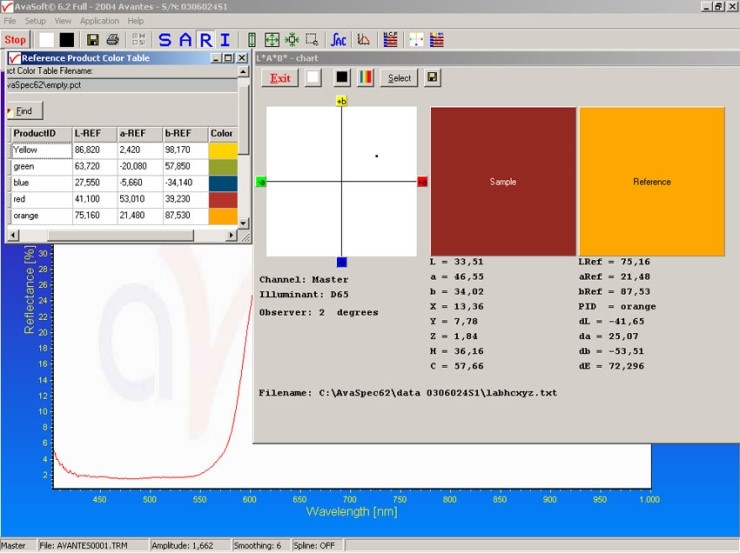
Task: Click white square in L*A*B* chart toolbar
Action: point(313,78)
